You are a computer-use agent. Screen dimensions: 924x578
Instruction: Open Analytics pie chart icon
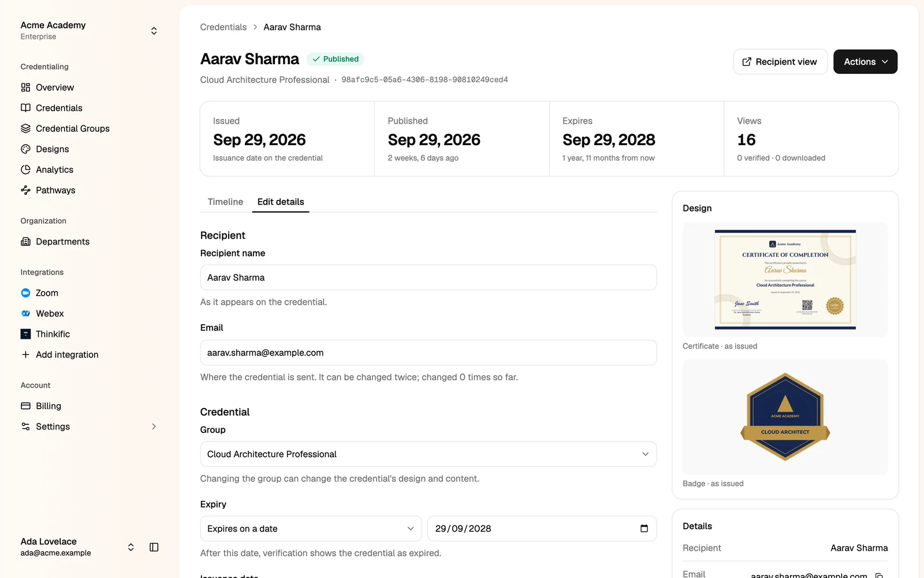pyautogui.click(x=25, y=169)
